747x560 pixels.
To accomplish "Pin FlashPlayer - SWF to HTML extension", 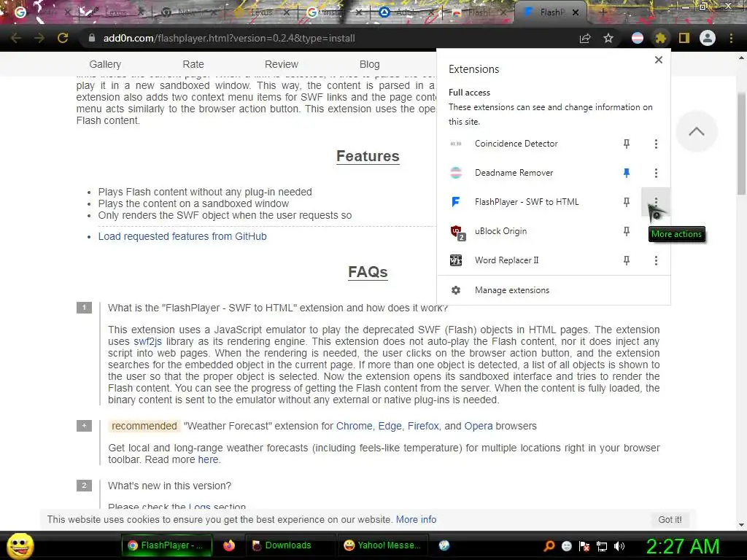I will [627, 202].
